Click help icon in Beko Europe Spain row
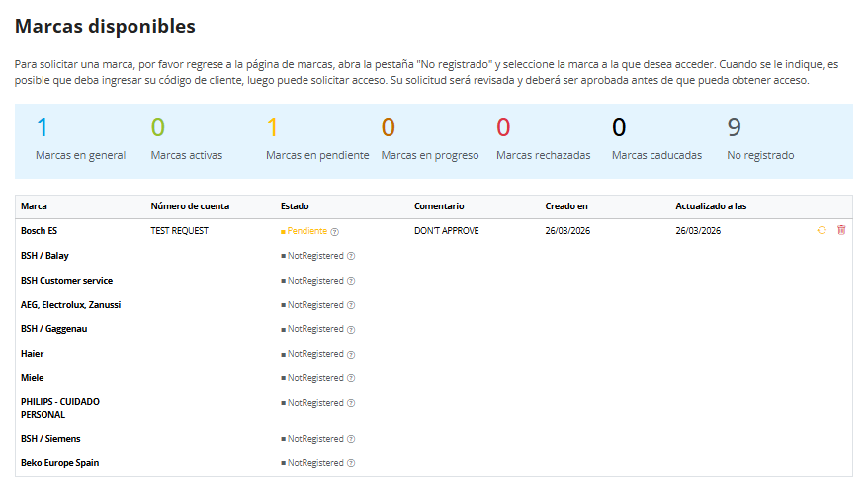868x491 pixels. tap(351, 463)
